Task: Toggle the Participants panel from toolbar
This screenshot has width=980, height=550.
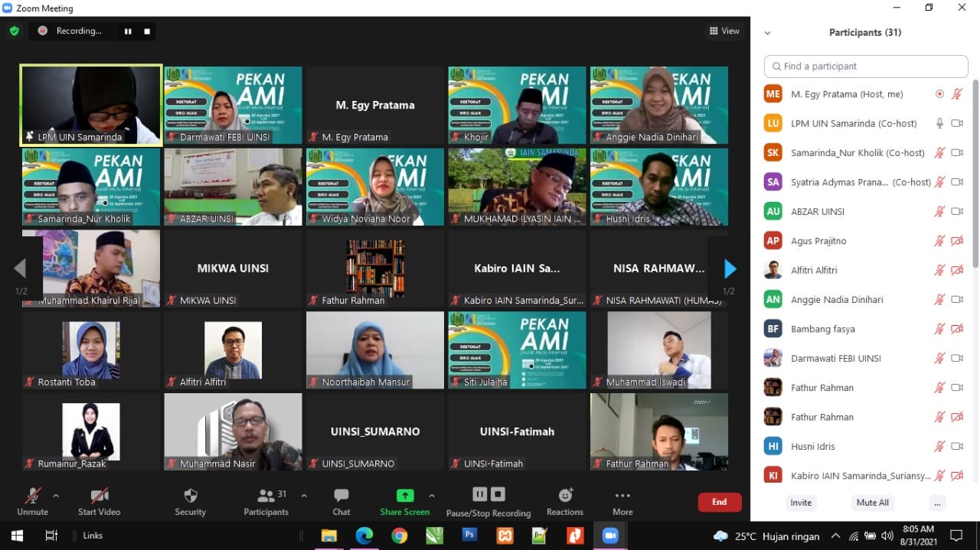Action: 266,501
